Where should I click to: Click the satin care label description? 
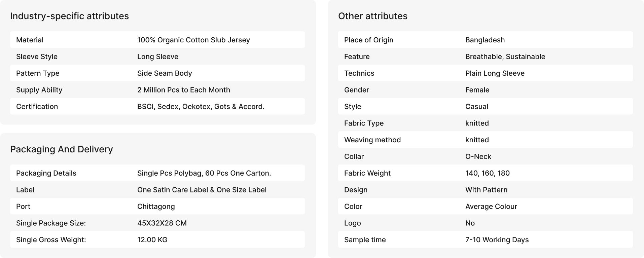202,190
